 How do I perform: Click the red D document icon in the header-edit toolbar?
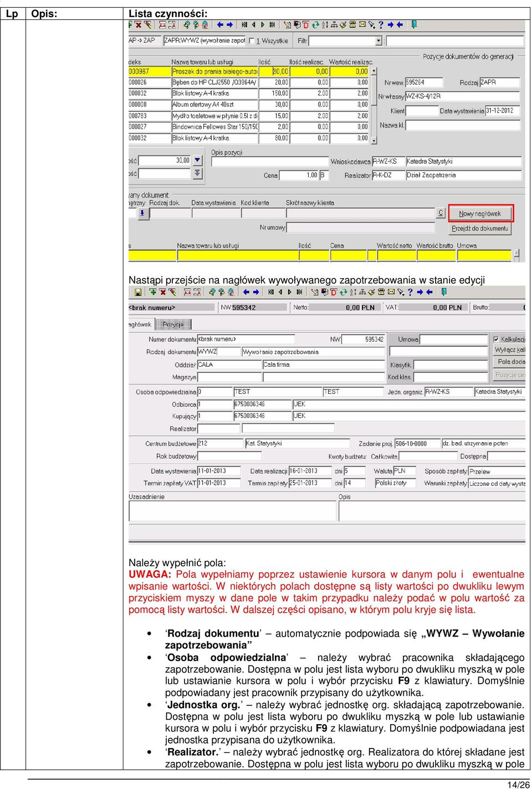[x=334, y=292]
